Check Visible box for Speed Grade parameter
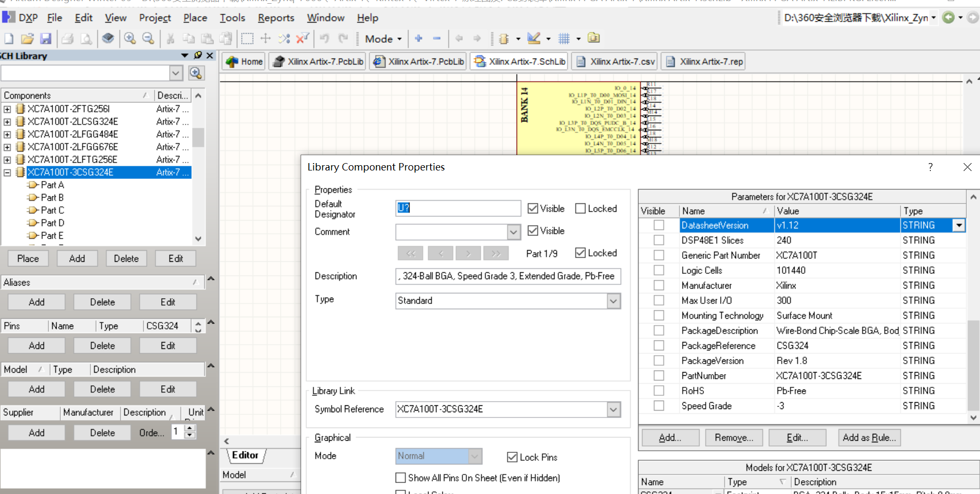 [659, 406]
